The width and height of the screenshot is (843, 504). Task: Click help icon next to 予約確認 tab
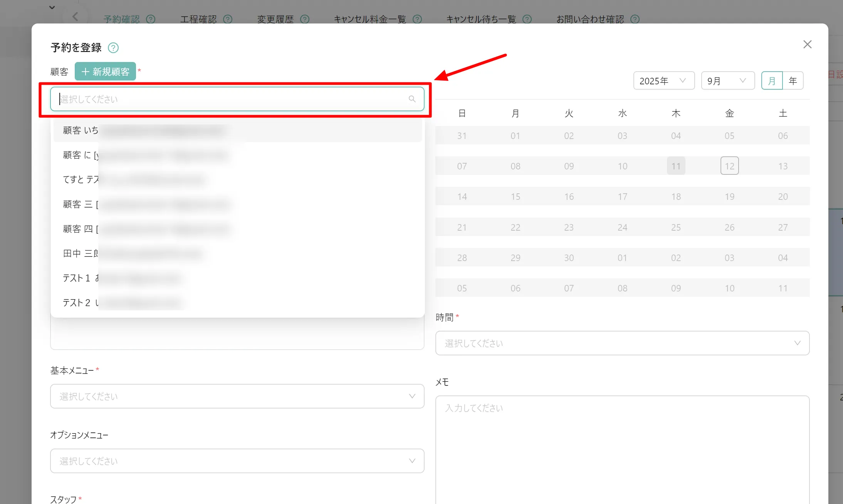[151, 19]
